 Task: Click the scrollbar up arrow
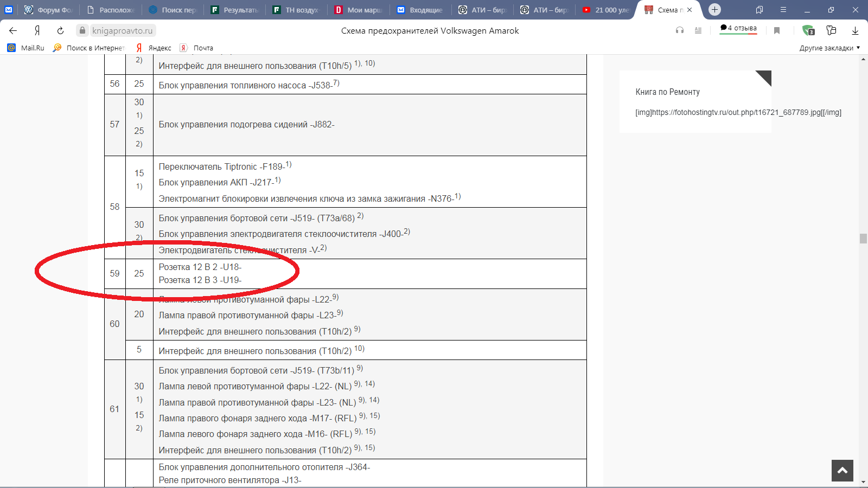[863, 59]
